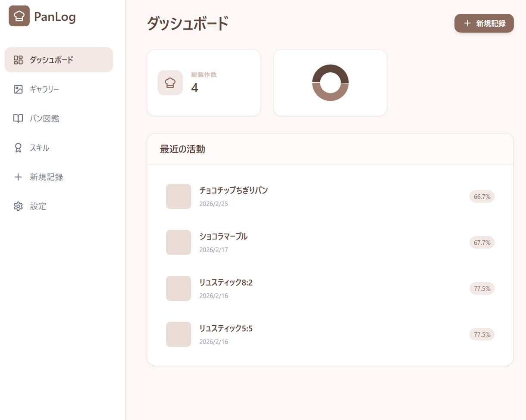Click the リュスティック5:5 entry title
The image size is (526, 420).
[x=226, y=329]
